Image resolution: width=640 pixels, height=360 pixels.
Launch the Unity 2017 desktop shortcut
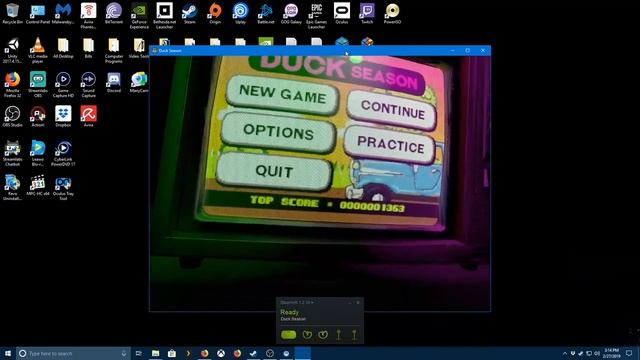(x=12, y=50)
